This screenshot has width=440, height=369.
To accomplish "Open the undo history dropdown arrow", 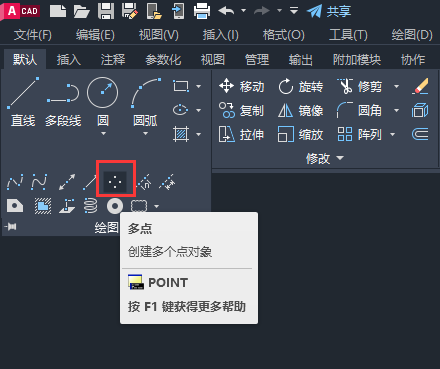I will click(x=243, y=11).
